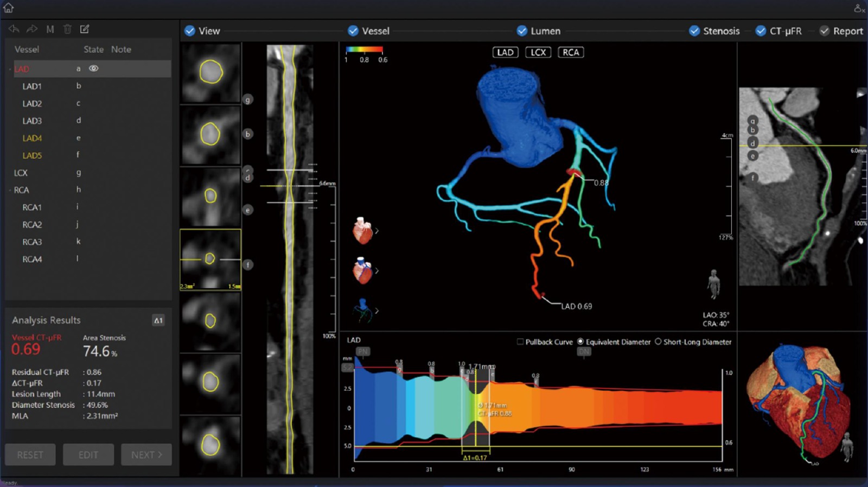Viewport: 868px width, 487px height.
Task: Click the NEXT button
Action: coord(146,454)
